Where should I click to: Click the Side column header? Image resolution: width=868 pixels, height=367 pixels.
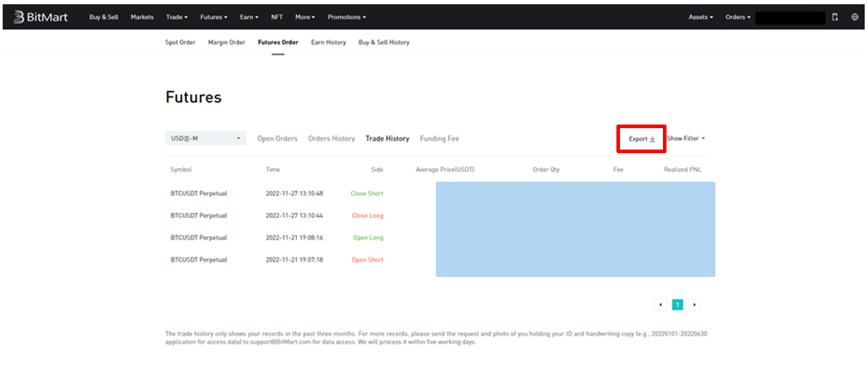[x=377, y=170]
